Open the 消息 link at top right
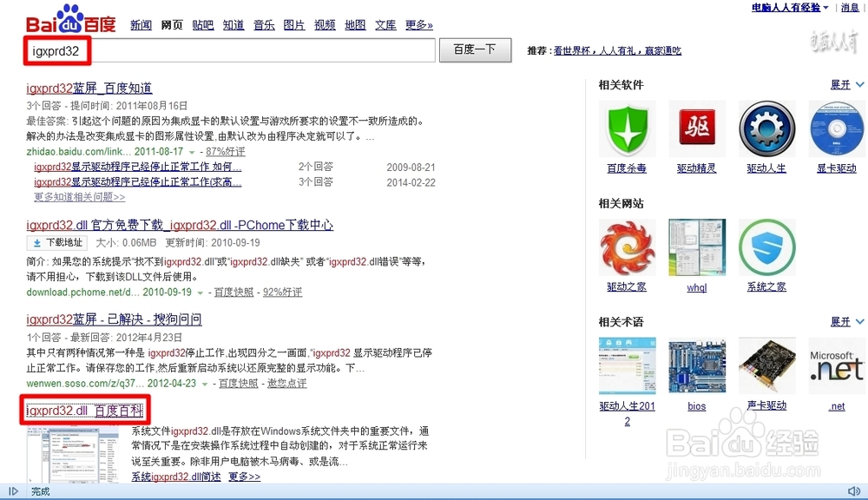Screen dimensions: 868x500 click(850, 7)
